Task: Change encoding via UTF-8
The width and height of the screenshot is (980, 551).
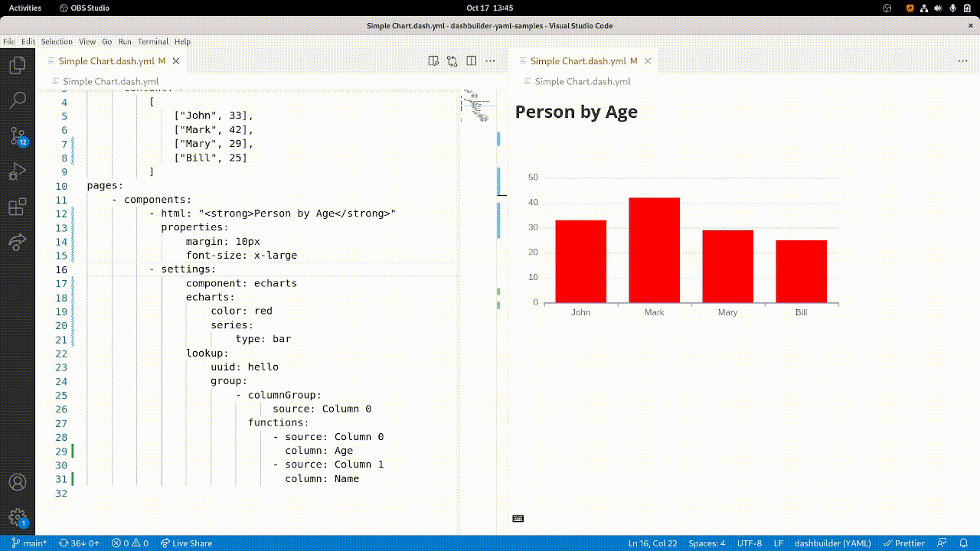Action: [x=750, y=543]
